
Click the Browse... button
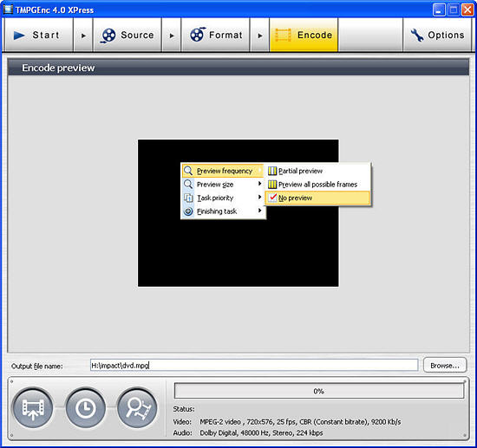444,366
